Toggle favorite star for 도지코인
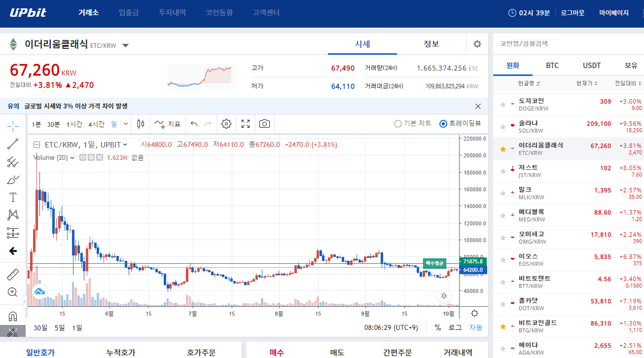 click(x=503, y=105)
